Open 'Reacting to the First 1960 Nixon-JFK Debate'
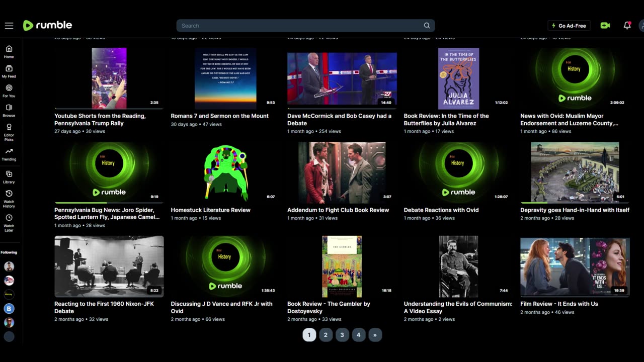644x362 pixels. (x=104, y=308)
